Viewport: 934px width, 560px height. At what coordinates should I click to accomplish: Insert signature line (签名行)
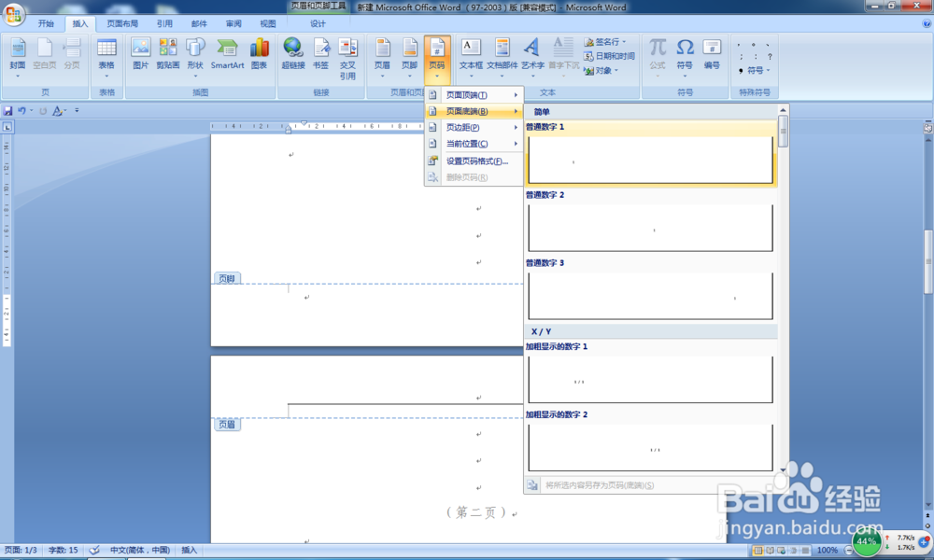[x=604, y=42]
